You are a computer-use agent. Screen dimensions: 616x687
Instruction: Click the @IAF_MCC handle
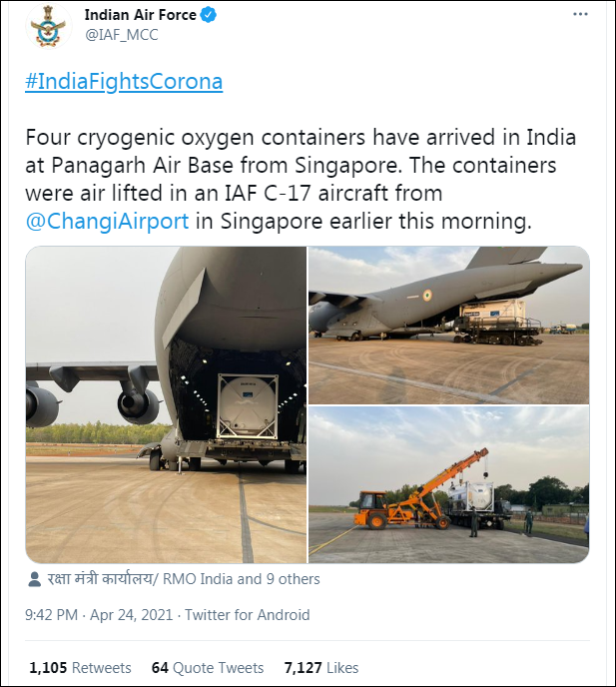(x=121, y=35)
